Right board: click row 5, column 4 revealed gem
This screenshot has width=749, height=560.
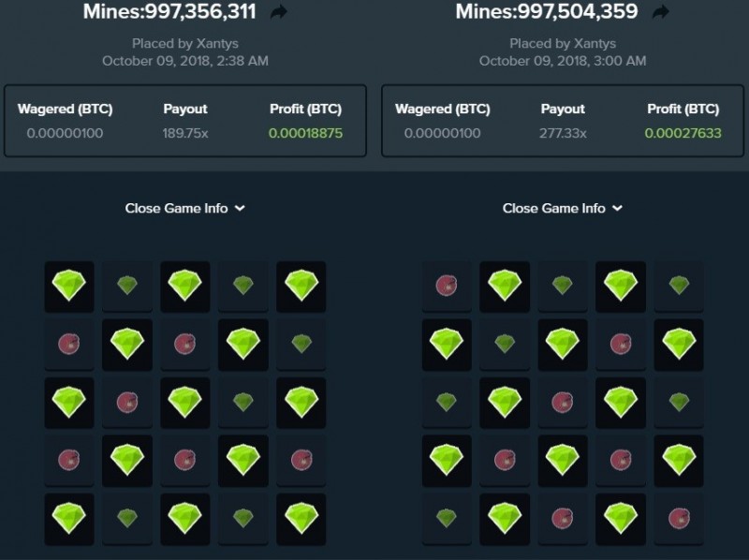621,519
